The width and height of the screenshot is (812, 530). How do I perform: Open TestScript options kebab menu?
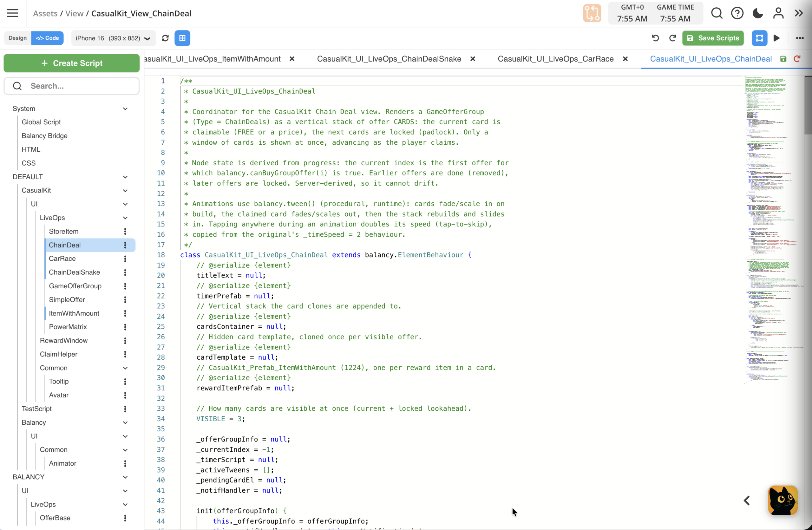[125, 409]
